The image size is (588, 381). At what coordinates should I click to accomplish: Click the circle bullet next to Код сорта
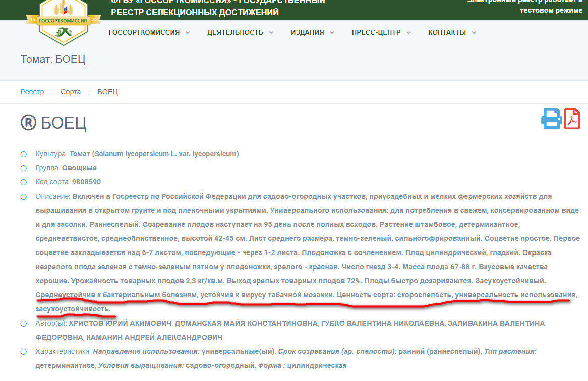[x=24, y=182]
